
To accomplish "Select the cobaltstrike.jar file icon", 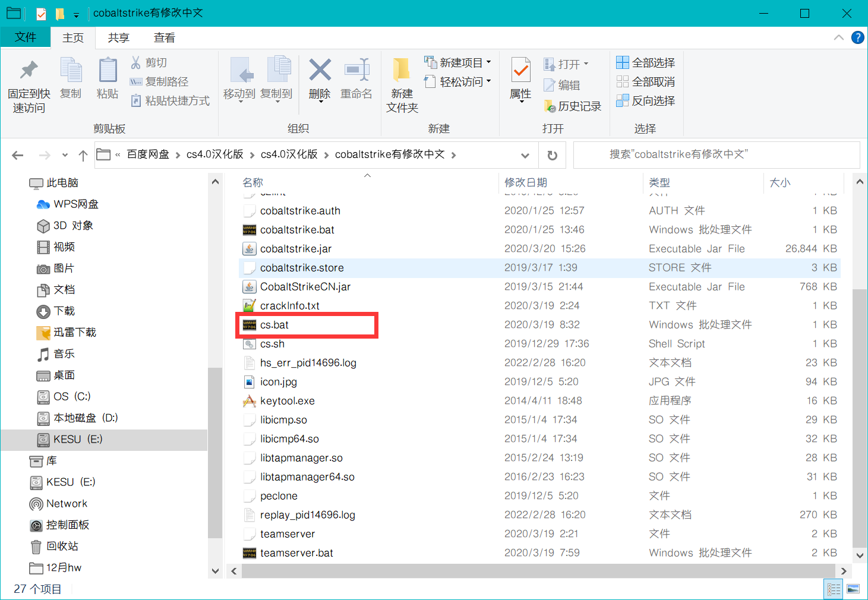I will (x=250, y=249).
